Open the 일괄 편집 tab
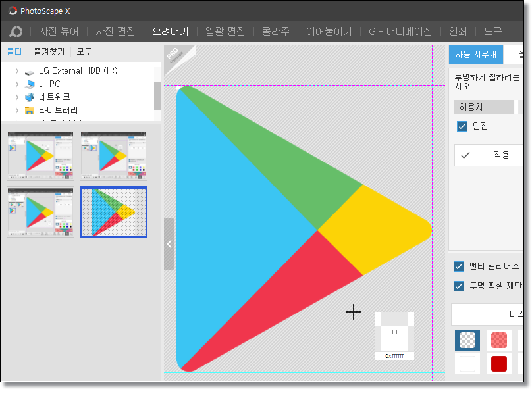This screenshot has width=532, height=400. (225, 32)
